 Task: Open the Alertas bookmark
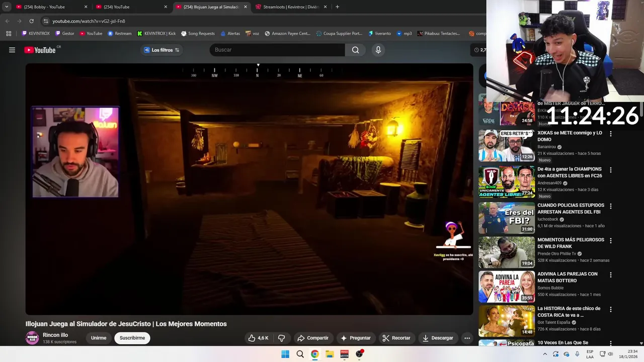coord(230,34)
